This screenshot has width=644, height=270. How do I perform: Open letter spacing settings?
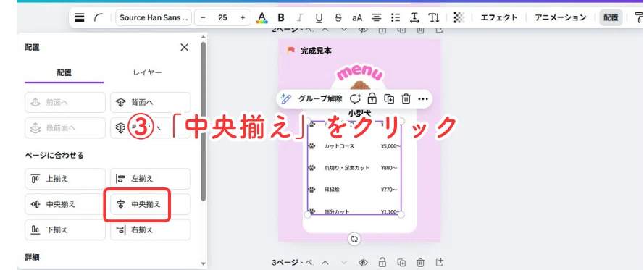(415, 17)
